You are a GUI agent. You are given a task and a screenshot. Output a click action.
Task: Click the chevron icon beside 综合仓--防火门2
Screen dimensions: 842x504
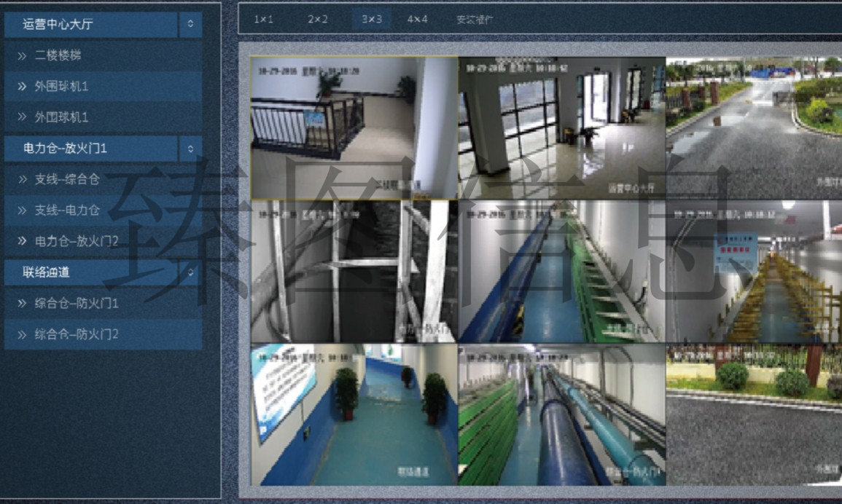pyautogui.click(x=22, y=335)
